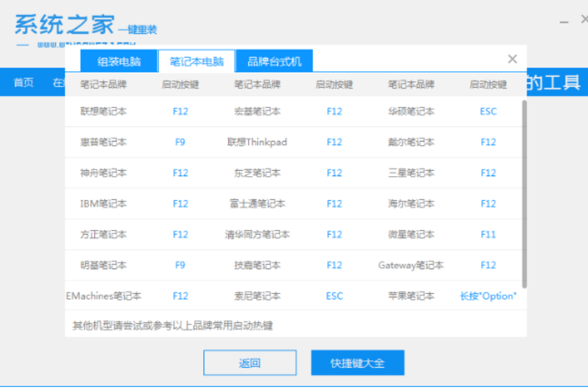Image resolution: width=588 pixels, height=390 pixels.
Task: Click the 微星笔记本 cell
Action: (x=411, y=234)
